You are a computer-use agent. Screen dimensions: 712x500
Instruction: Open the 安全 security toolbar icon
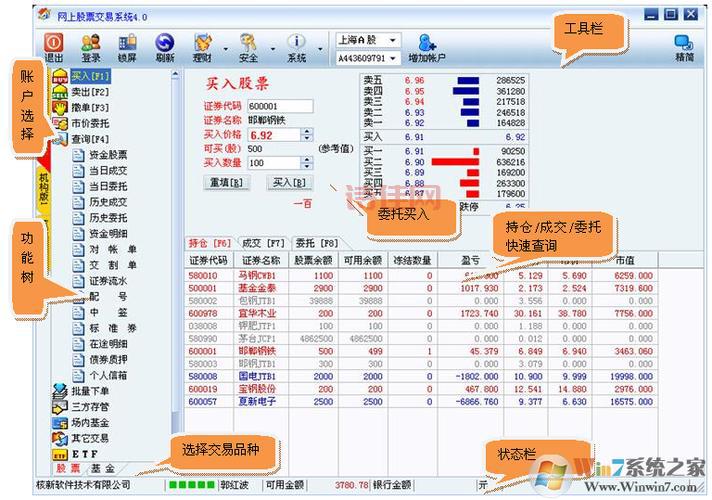point(248,47)
